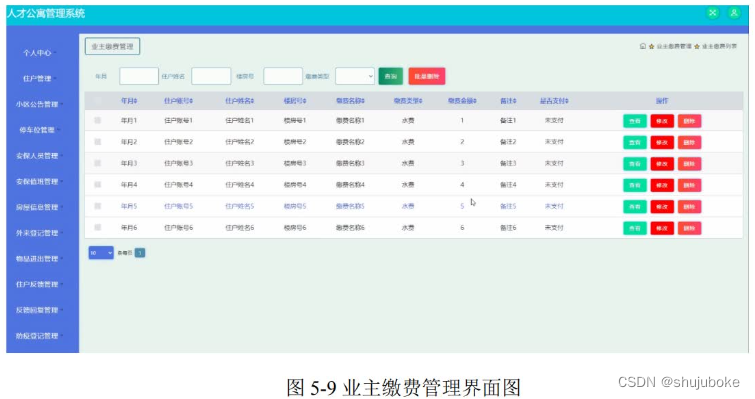Click the 备注2 cell
The height and width of the screenshot is (399, 755).
[508, 142]
